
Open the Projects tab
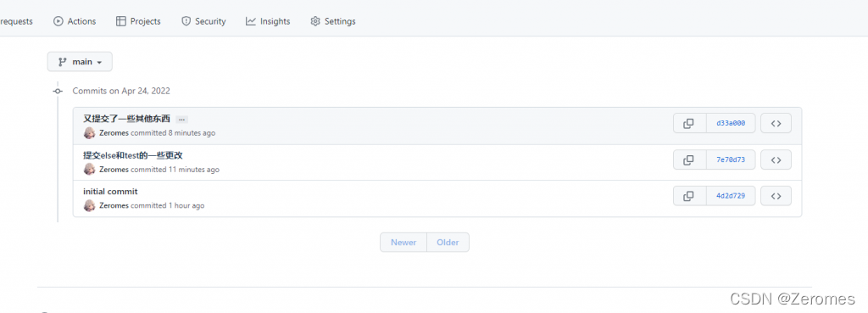pyautogui.click(x=138, y=21)
